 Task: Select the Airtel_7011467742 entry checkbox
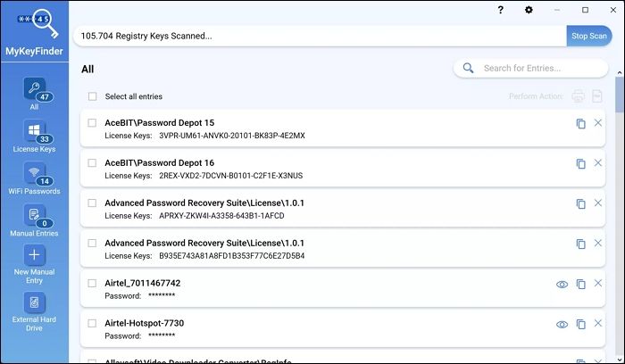(93, 283)
